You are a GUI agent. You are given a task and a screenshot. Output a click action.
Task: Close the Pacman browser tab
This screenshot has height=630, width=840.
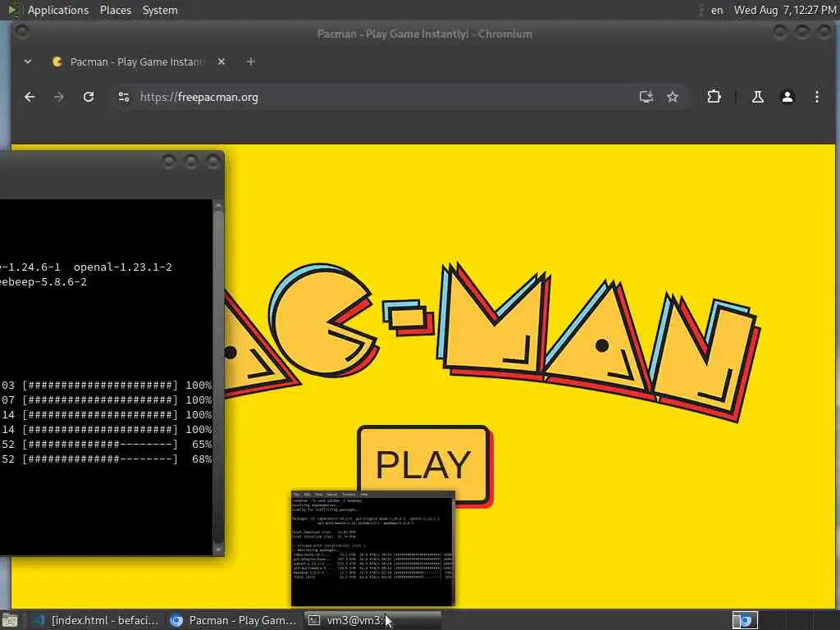click(221, 62)
